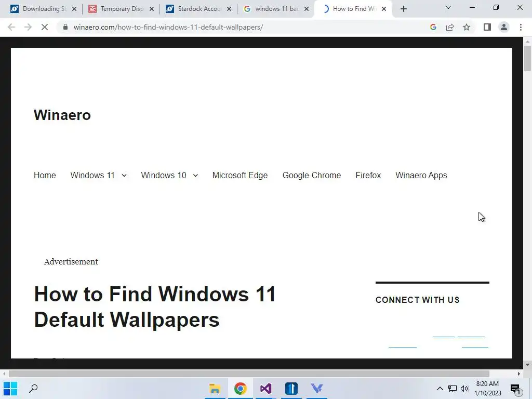Open Google search side panel icon
The image size is (532, 399).
click(x=433, y=27)
